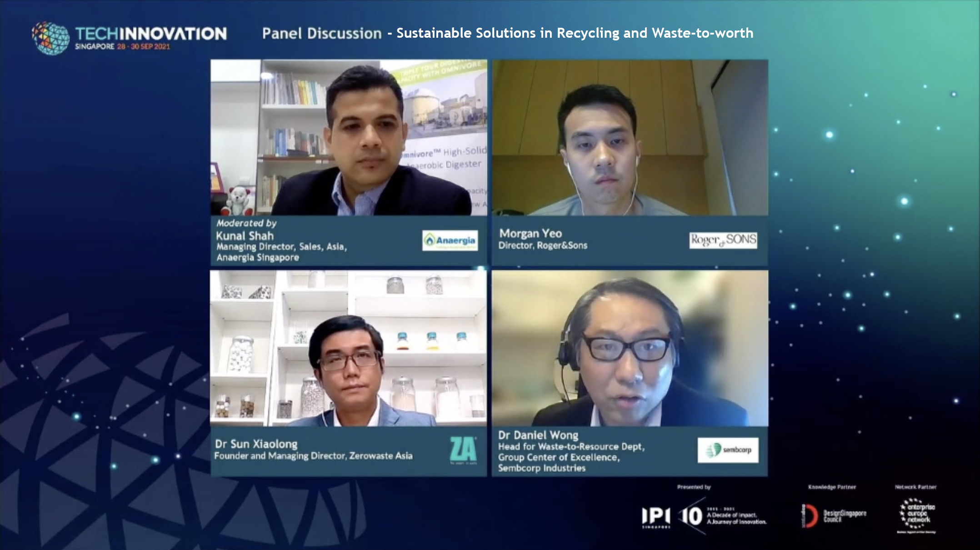
Task: Click the Sembcorp logo
Action: (x=728, y=450)
